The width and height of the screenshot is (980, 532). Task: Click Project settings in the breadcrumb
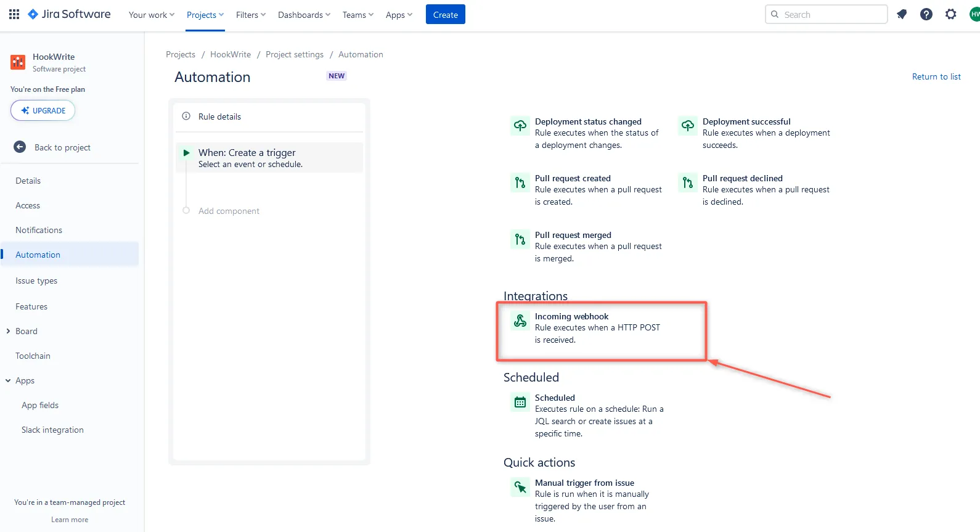tap(295, 54)
